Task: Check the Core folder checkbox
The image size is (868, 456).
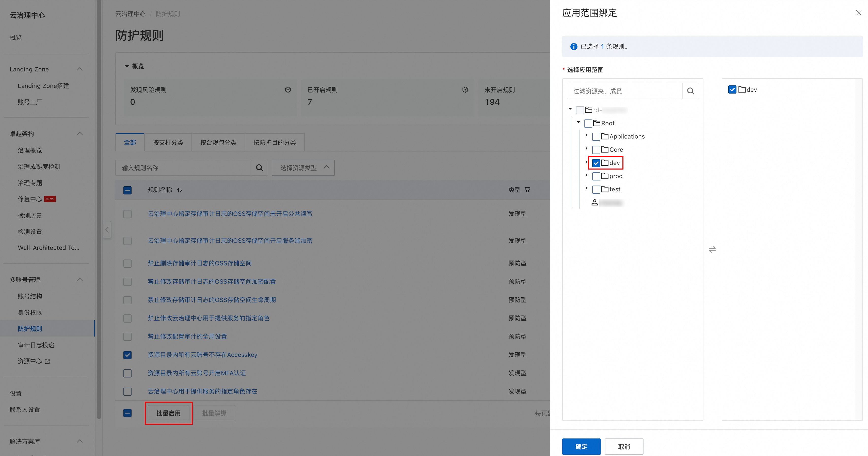Action: click(x=596, y=150)
